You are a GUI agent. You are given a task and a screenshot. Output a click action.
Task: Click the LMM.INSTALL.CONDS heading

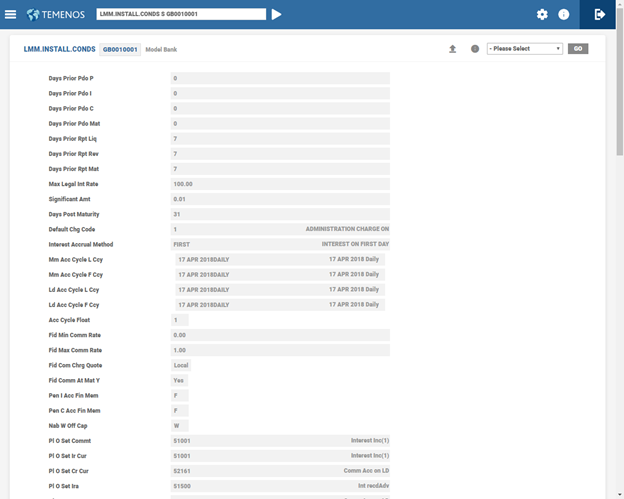click(59, 49)
